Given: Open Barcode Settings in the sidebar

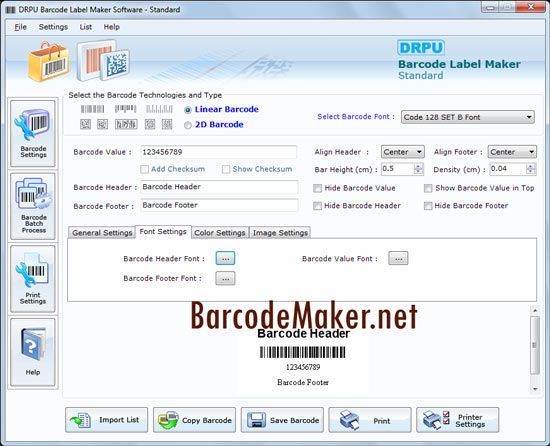Looking at the screenshot, I should [x=33, y=133].
